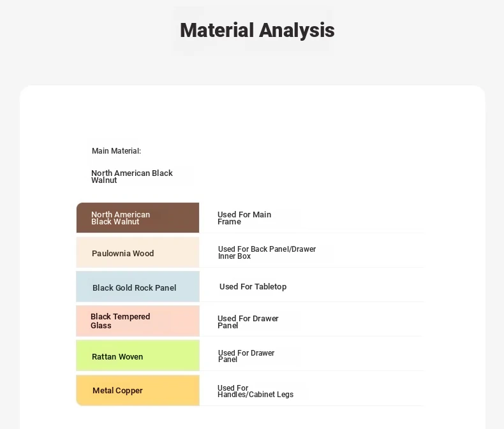
Task: Click the Material Analysis heading
Action: pyautogui.click(x=257, y=30)
